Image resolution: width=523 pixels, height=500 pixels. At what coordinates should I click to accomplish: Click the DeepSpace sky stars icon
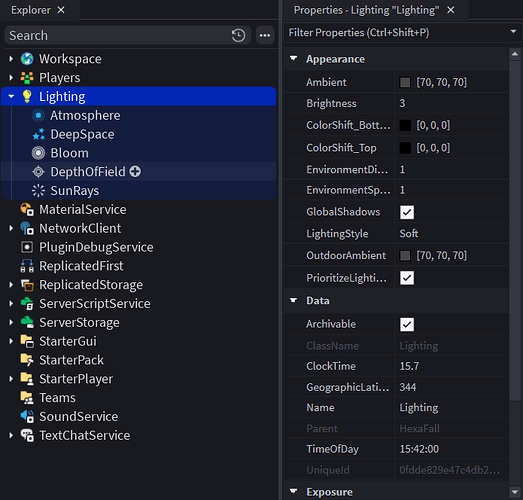pyautogui.click(x=38, y=134)
